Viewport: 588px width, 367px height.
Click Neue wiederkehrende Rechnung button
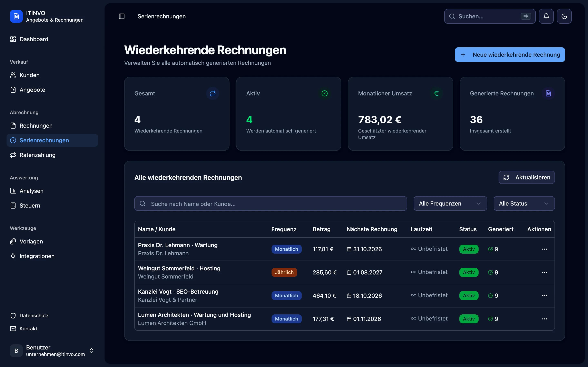510,55
